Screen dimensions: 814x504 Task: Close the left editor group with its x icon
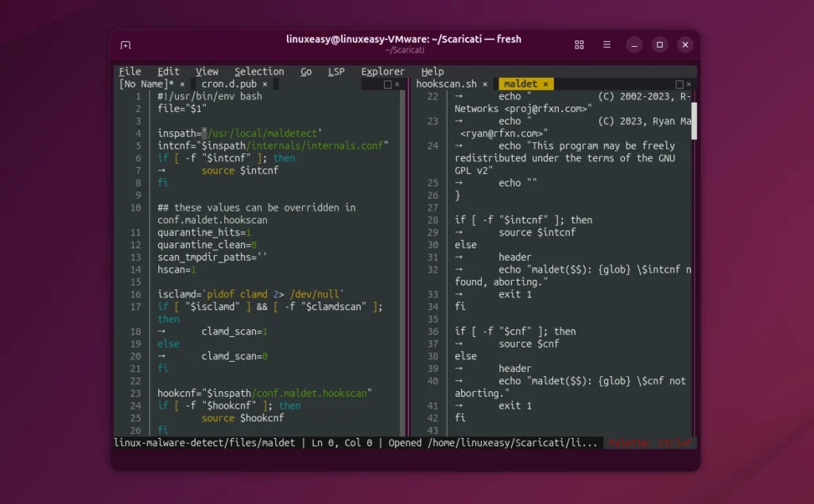click(395, 83)
